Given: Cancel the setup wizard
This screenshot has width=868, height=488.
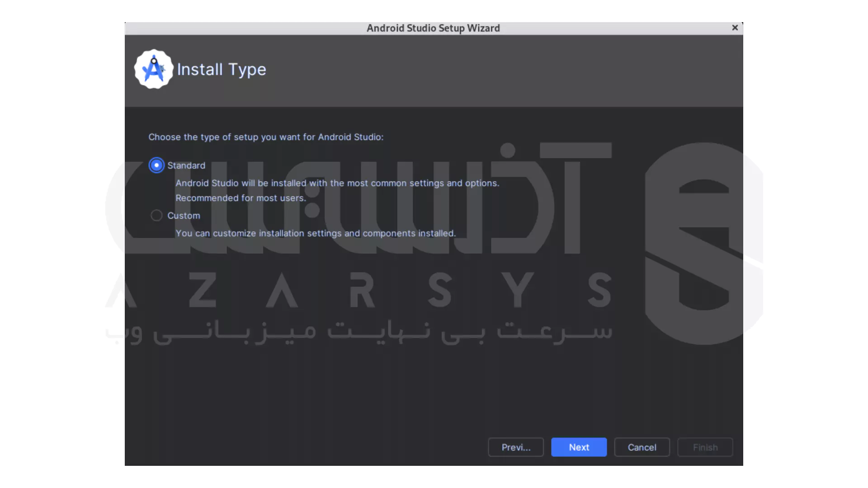Looking at the screenshot, I should [x=642, y=447].
